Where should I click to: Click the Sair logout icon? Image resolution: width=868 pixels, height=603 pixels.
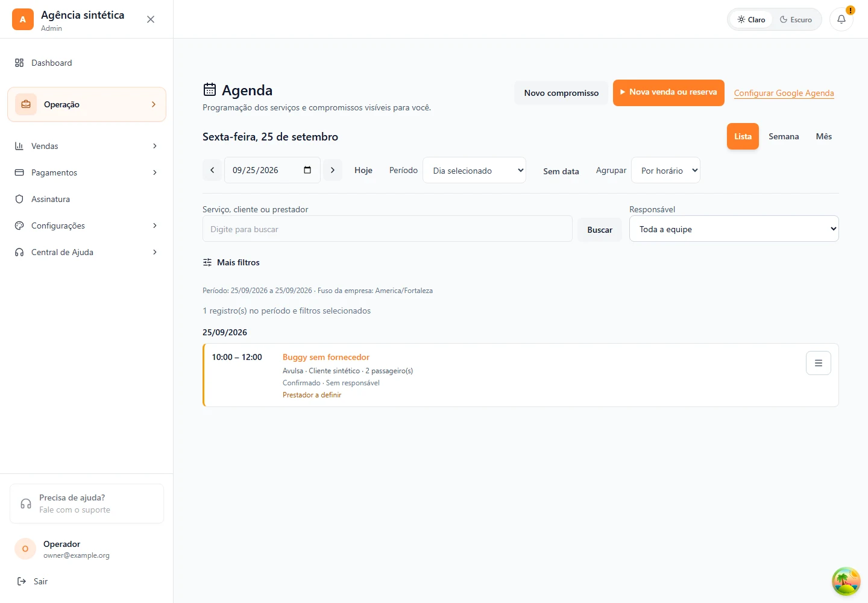click(x=22, y=581)
